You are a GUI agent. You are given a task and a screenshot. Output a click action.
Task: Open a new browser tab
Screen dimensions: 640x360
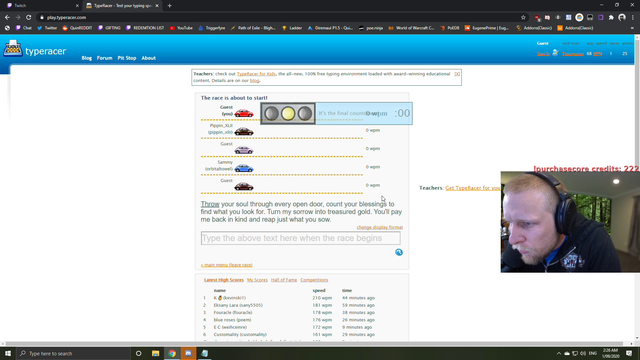click(x=169, y=6)
